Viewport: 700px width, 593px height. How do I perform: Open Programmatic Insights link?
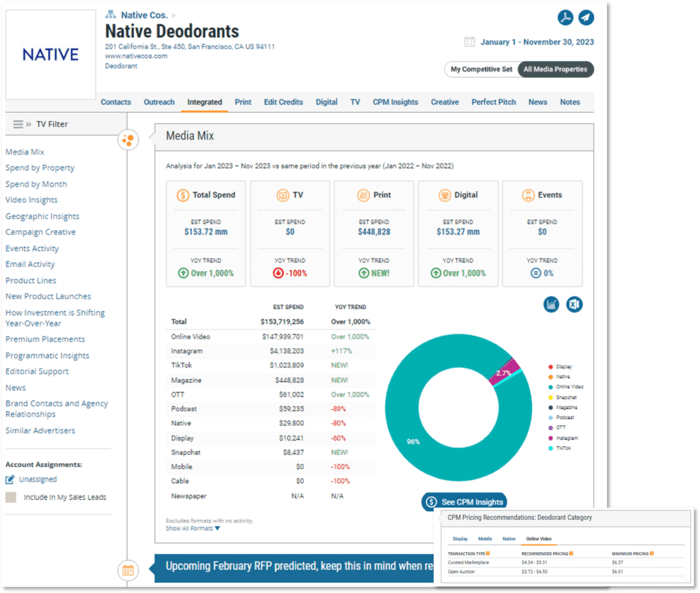(47, 356)
